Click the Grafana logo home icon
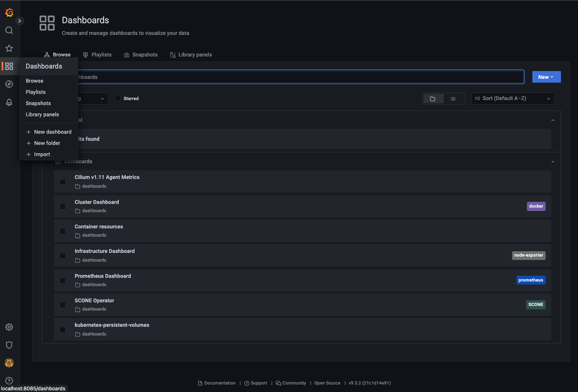 (9, 12)
